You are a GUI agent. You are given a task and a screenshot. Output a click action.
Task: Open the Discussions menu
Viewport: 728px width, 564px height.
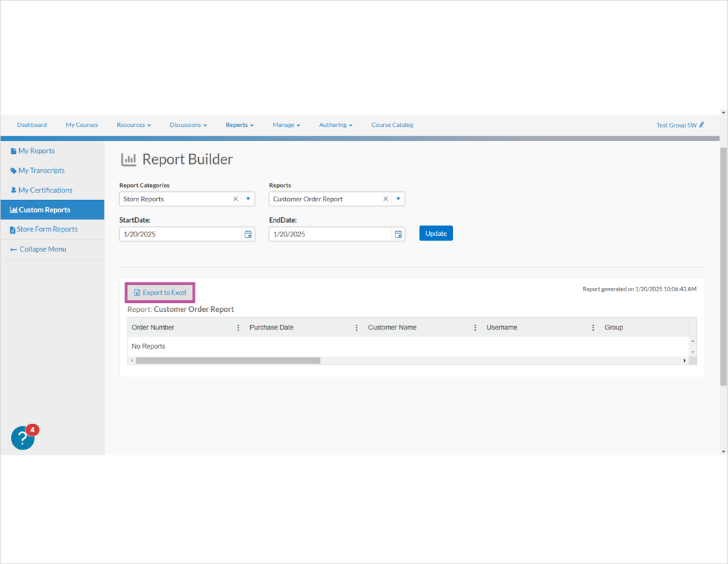click(188, 125)
